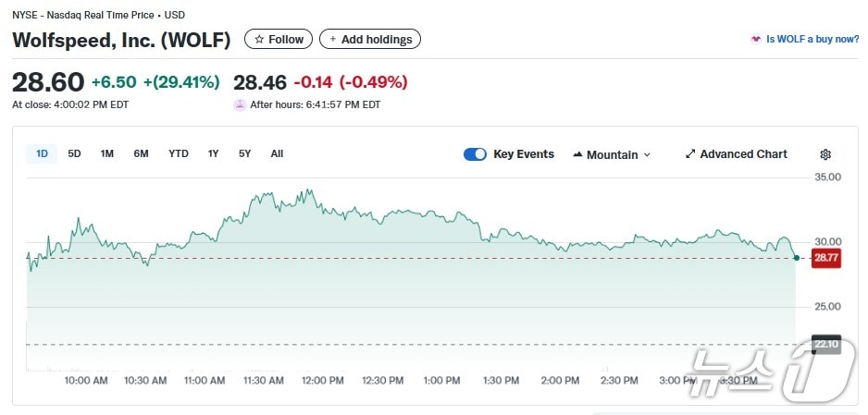Viewport: 868px width, 415px height.
Task: Click the chart settings gear icon
Action: 825,154
